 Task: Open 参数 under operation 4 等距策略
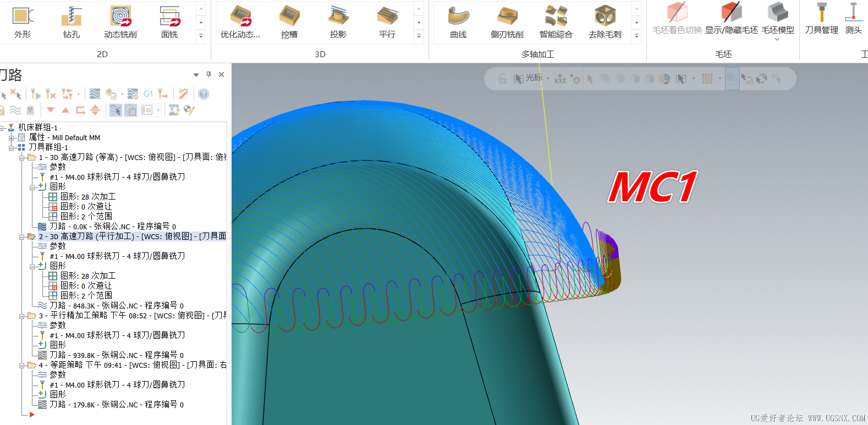click(x=58, y=375)
